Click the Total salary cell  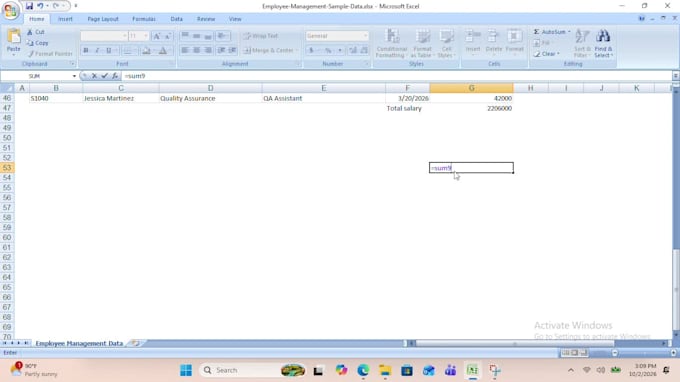click(x=407, y=108)
